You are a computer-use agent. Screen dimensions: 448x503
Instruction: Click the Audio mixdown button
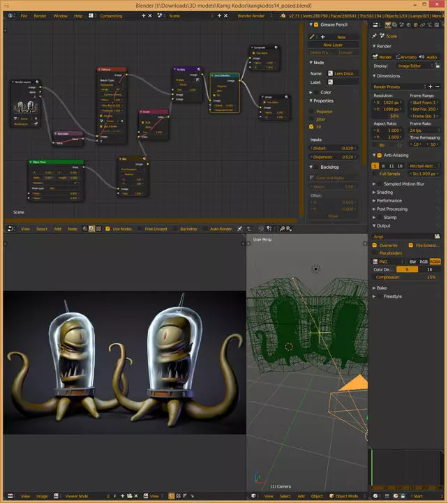click(x=428, y=57)
